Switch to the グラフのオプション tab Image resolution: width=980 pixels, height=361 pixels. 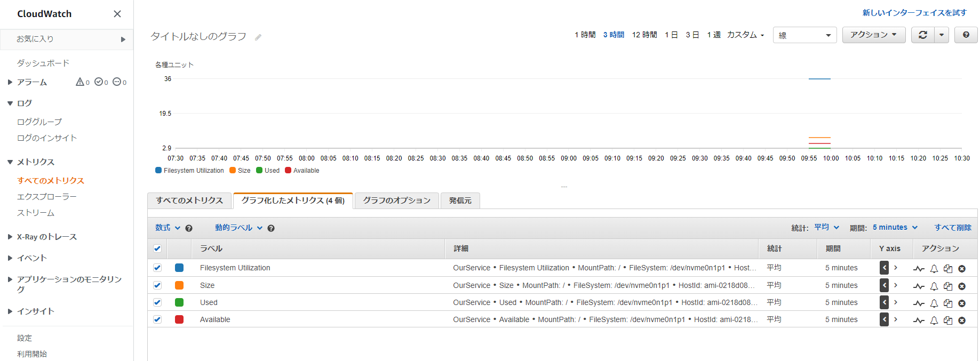click(x=396, y=200)
